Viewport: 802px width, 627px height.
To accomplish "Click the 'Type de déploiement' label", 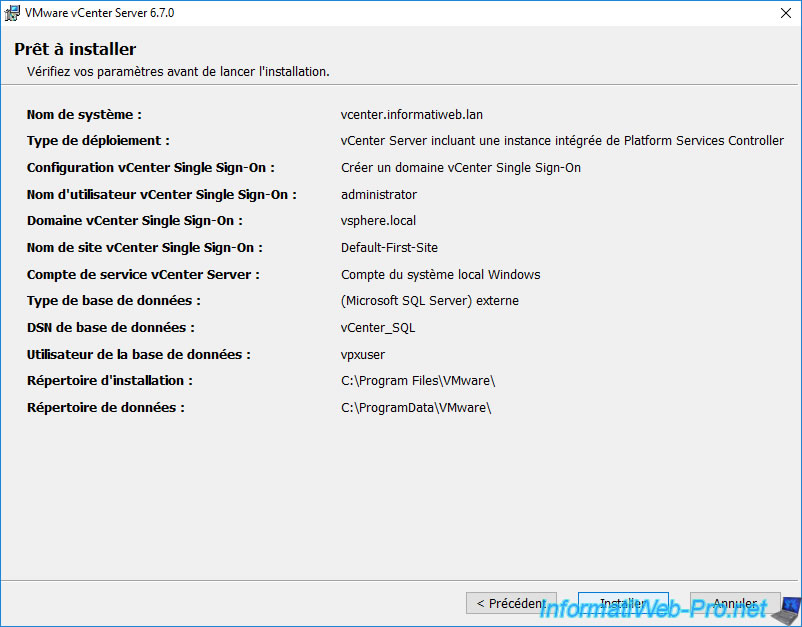I will tap(98, 141).
